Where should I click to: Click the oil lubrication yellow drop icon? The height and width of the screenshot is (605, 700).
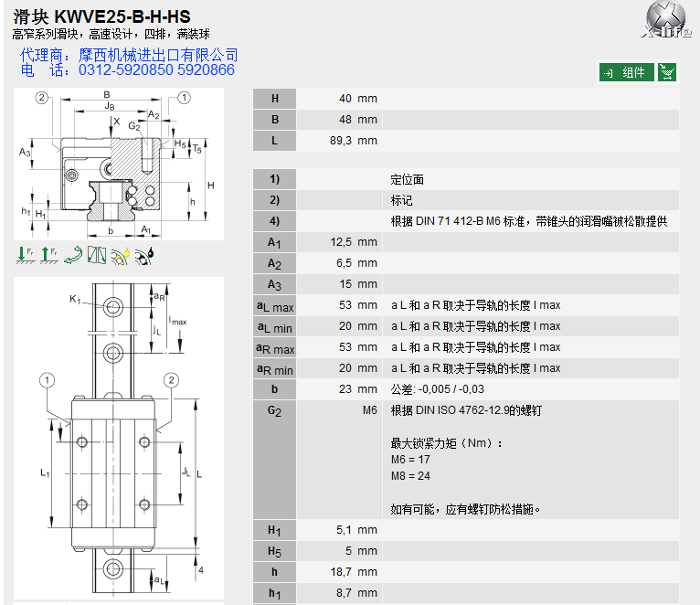pos(121,256)
